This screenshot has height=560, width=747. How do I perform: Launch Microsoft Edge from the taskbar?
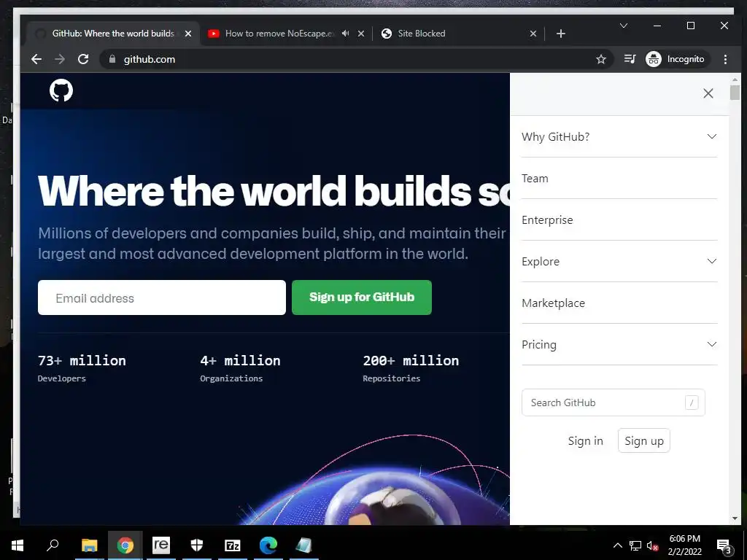tap(268, 545)
